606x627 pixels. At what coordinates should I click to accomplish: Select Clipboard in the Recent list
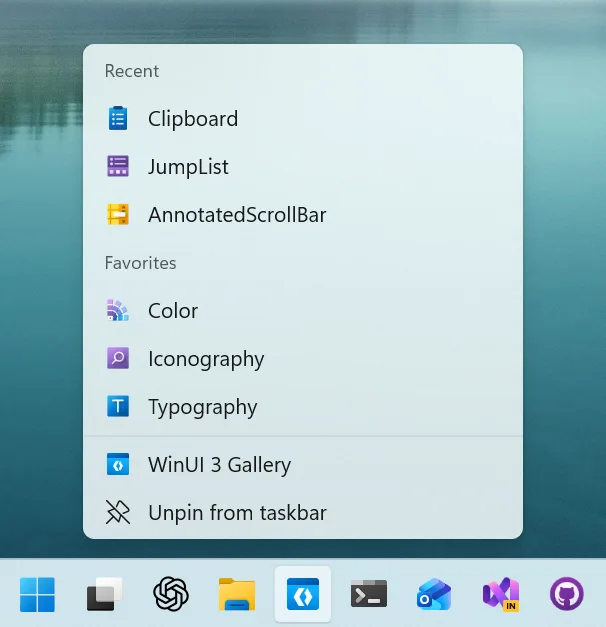click(193, 119)
